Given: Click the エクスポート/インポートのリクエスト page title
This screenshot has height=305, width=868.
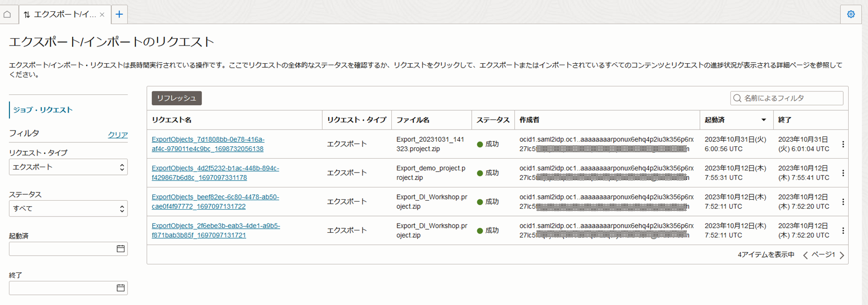Looking at the screenshot, I should click(x=112, y=42).
